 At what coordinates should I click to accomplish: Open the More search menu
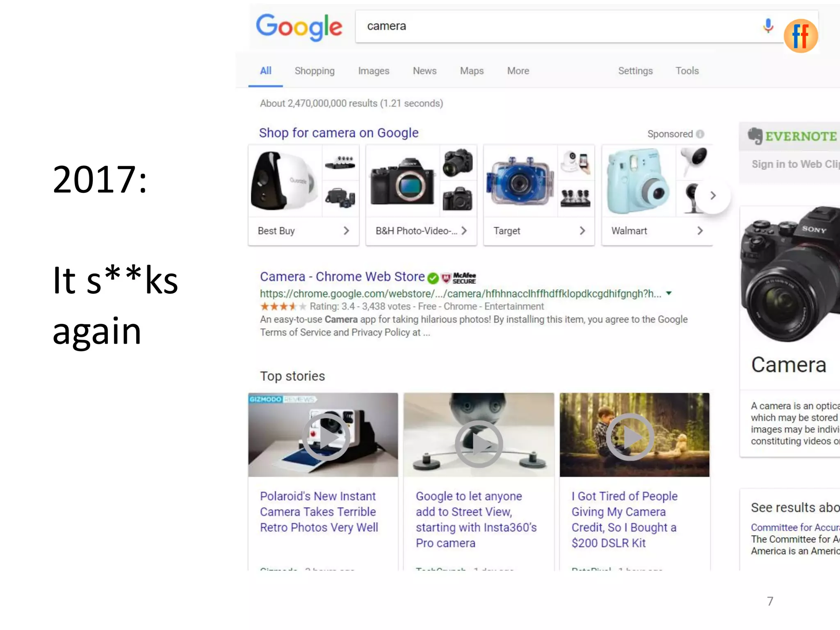click(x=518, y=71)
